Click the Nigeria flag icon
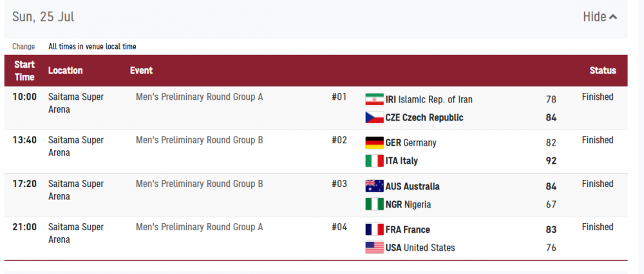This screenshot has width=644, height=274. tap(374, 204)
